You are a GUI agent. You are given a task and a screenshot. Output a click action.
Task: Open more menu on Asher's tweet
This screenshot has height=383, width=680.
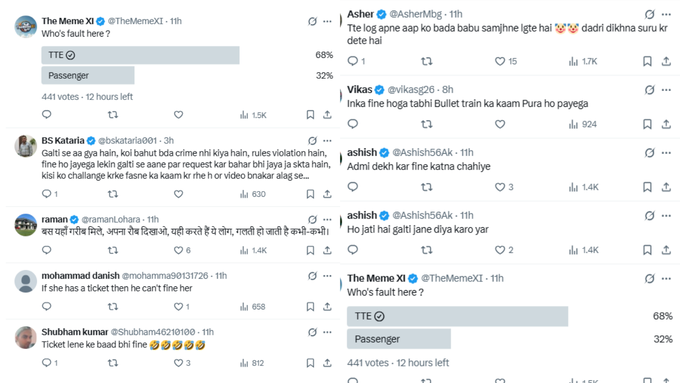pos(667,14)
